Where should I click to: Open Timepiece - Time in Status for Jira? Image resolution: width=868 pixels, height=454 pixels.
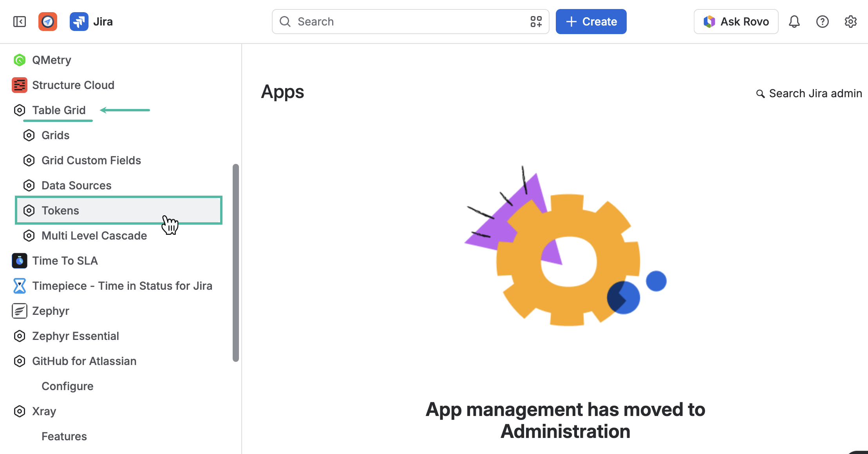[122, 286]
